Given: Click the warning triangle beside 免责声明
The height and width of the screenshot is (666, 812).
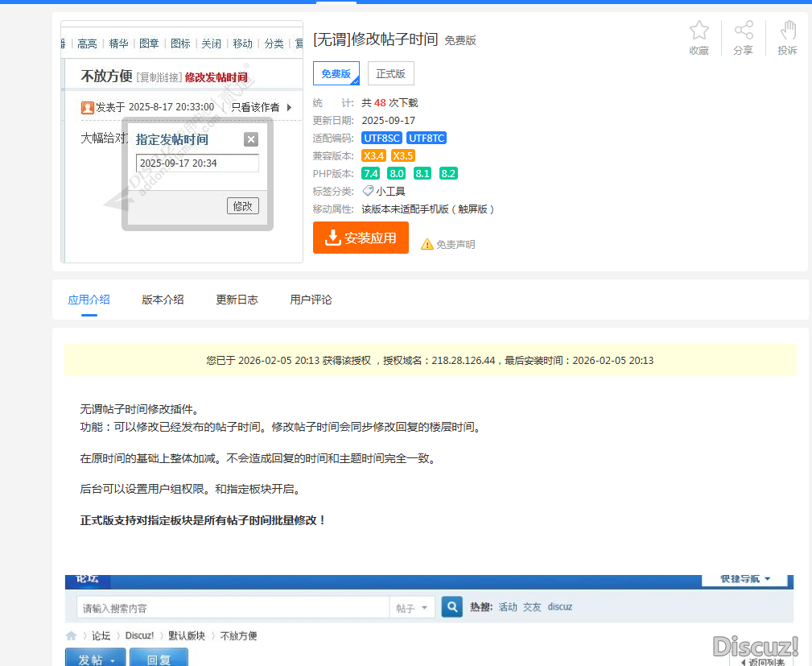Looking at the screenshot, I should 427,244.
